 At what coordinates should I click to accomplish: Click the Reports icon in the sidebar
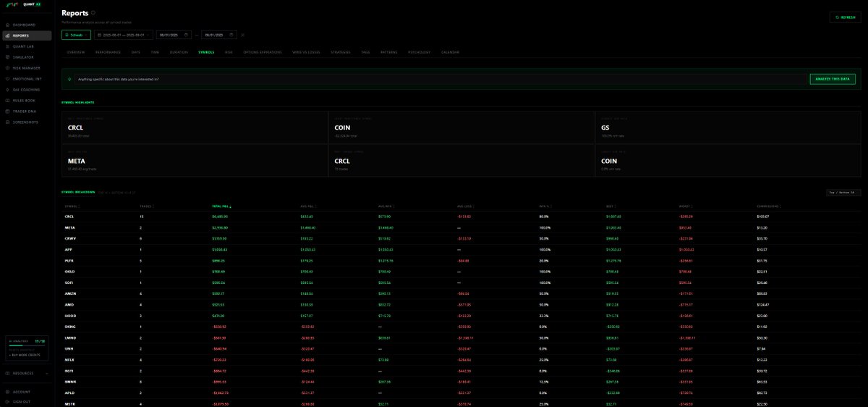tap(7, 35)
